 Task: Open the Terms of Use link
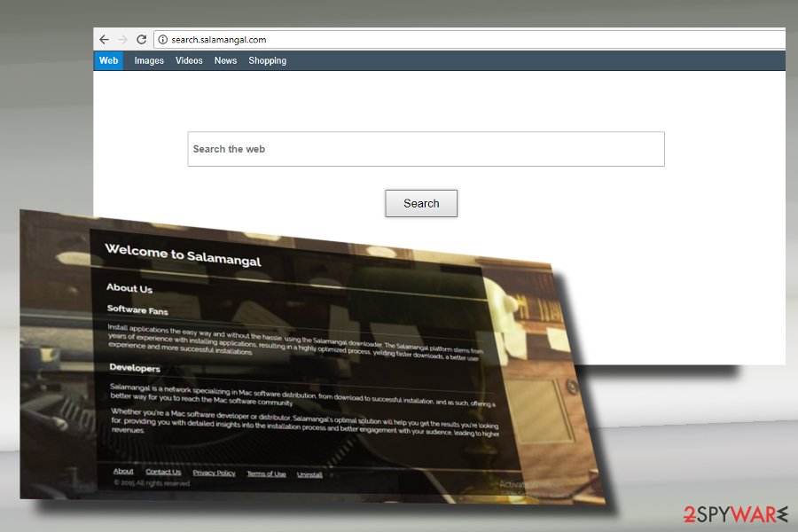pyautogui.click(x=266, y=474)
